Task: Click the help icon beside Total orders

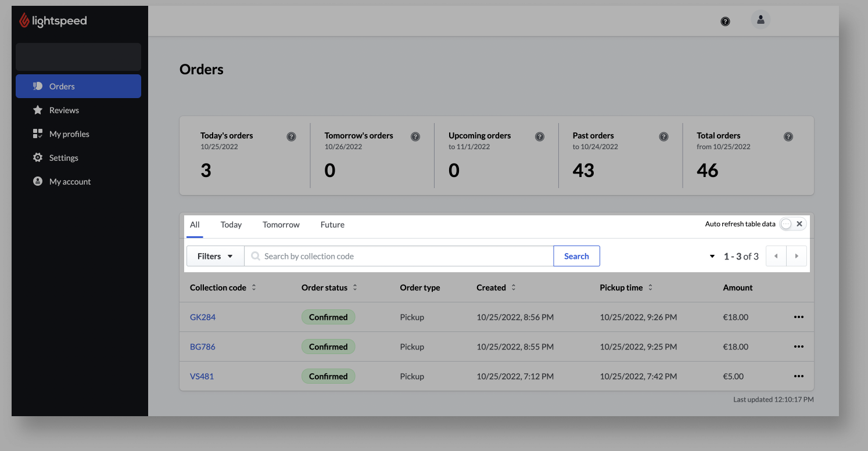Action: coord(788,136)
